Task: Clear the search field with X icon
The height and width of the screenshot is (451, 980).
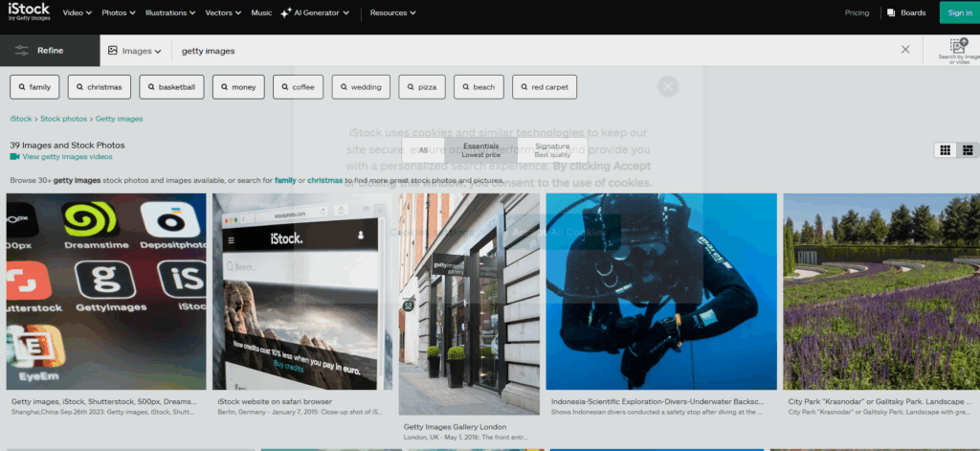Action: point(905,50)
